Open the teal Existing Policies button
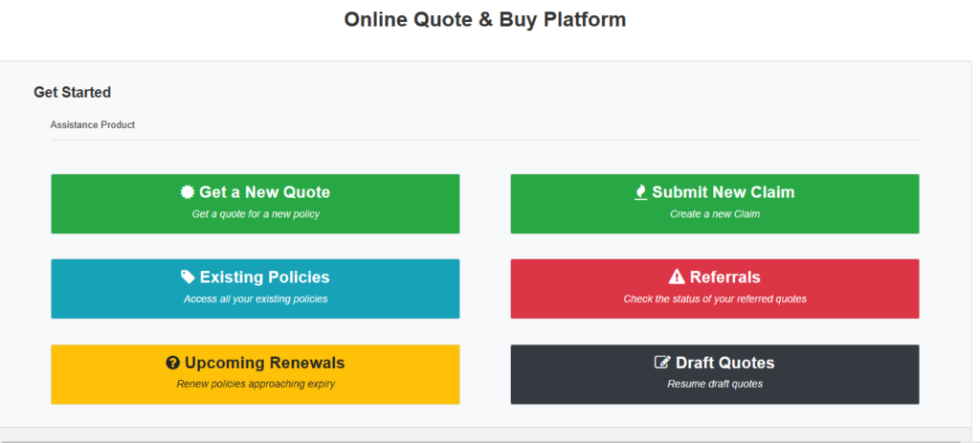980x443 pixels. point(256,288)
